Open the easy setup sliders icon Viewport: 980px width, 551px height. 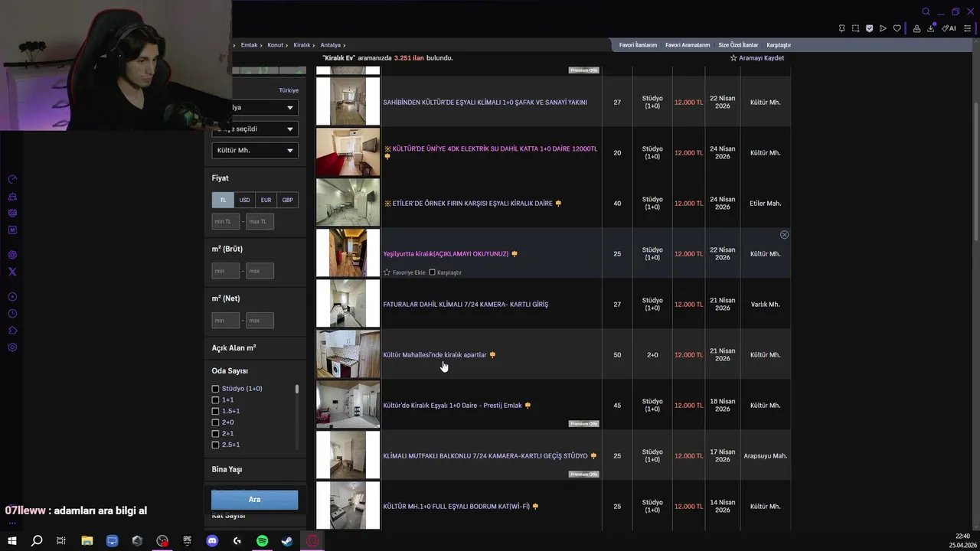[x=968, y=28]
